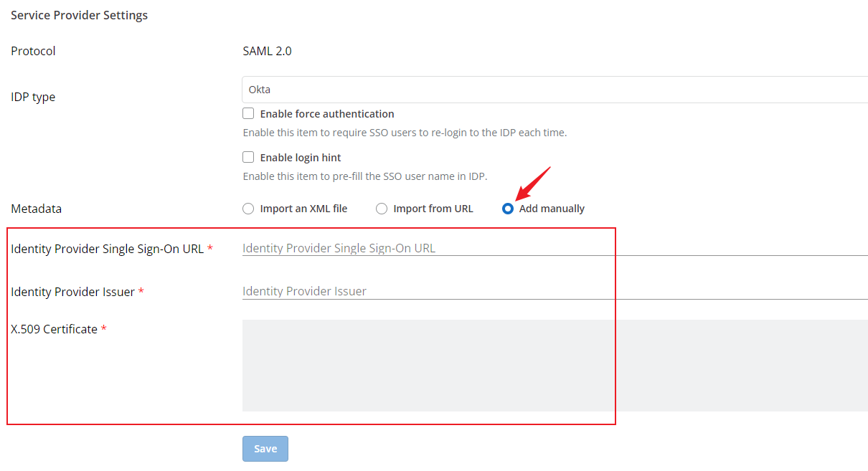Click the IDP type row label

tap(33, 97)
